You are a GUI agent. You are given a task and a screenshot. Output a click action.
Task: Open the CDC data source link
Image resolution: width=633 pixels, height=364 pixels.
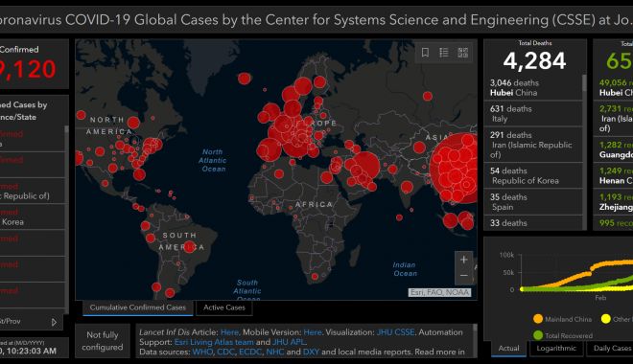(x=225, y=352)
